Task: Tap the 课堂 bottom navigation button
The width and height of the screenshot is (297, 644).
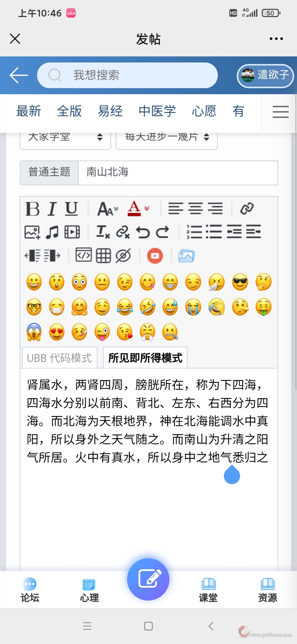Action: [208, 590]
